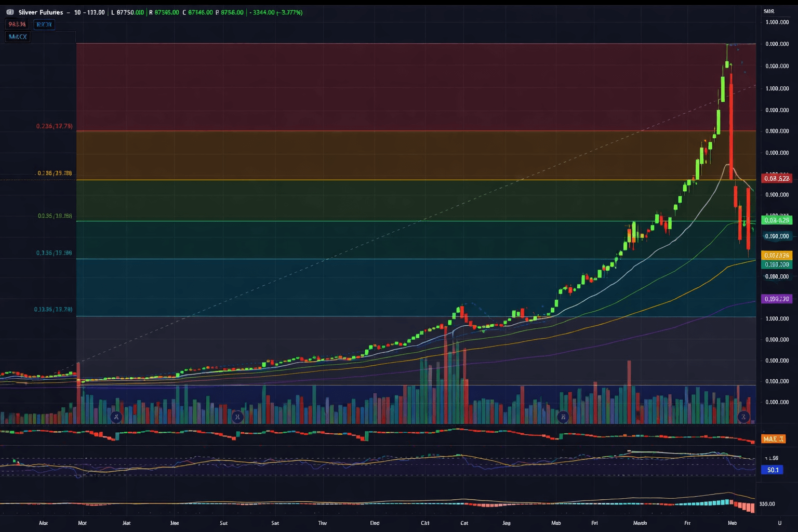Toggle the blue indicator tag next to red tag
The image size is (798, 532).
44,24
